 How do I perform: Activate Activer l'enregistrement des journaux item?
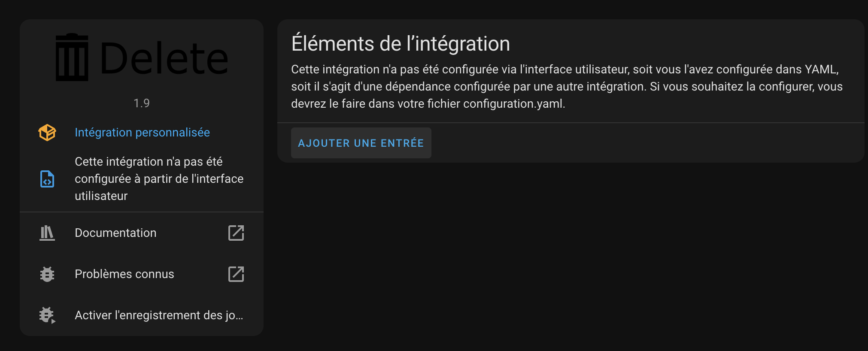[142, 315]
